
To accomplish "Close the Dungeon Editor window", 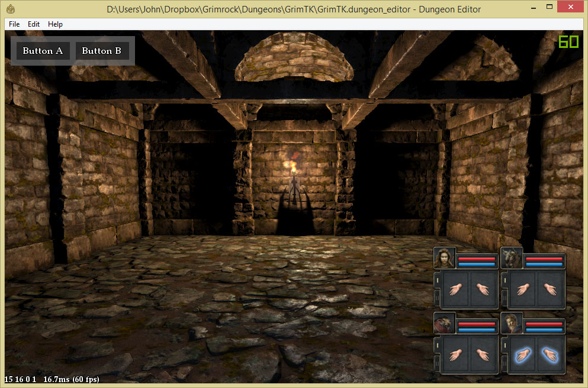I will click(x=570, y=7).
